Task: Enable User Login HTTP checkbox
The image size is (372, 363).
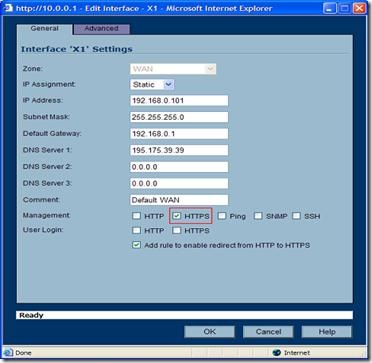Action: (137, 230)
